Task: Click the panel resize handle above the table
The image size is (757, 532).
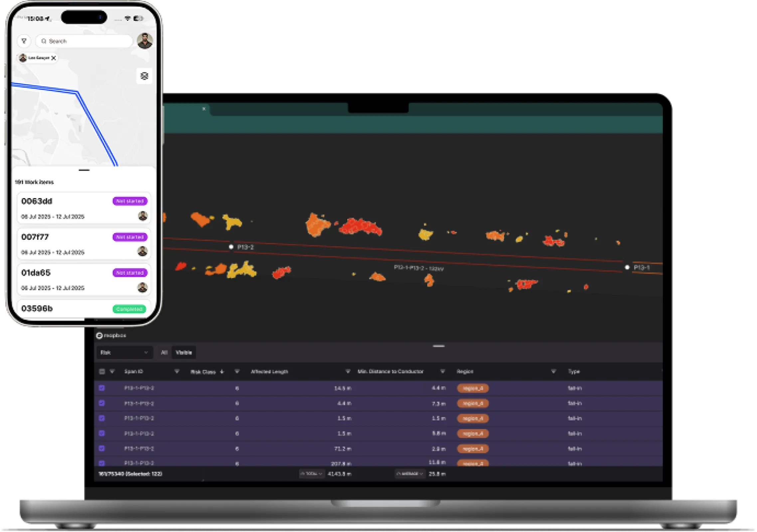Action: tap(438, 346)
